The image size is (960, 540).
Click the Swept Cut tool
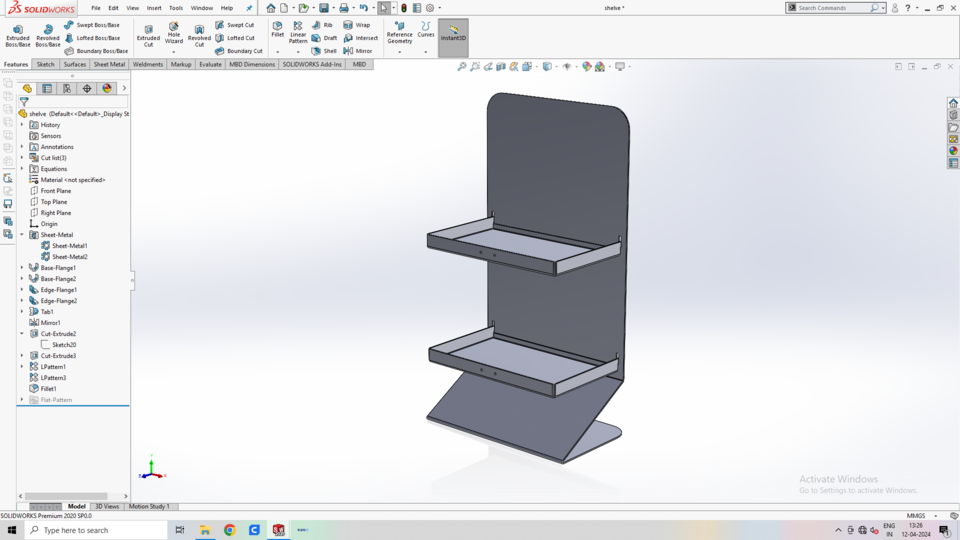pos(234,25)
